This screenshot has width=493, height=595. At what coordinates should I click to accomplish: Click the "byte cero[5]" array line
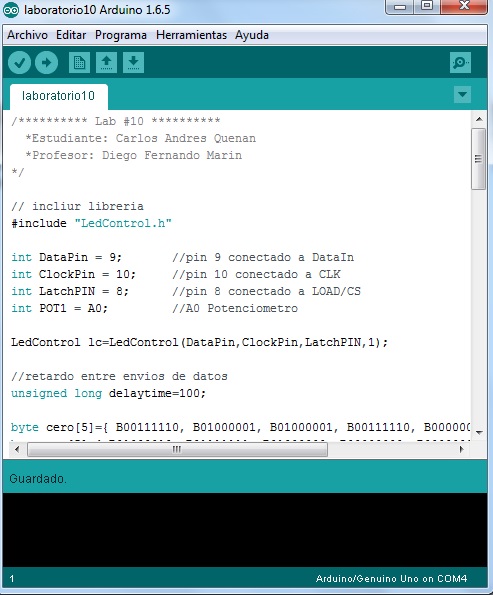point(241,427)
